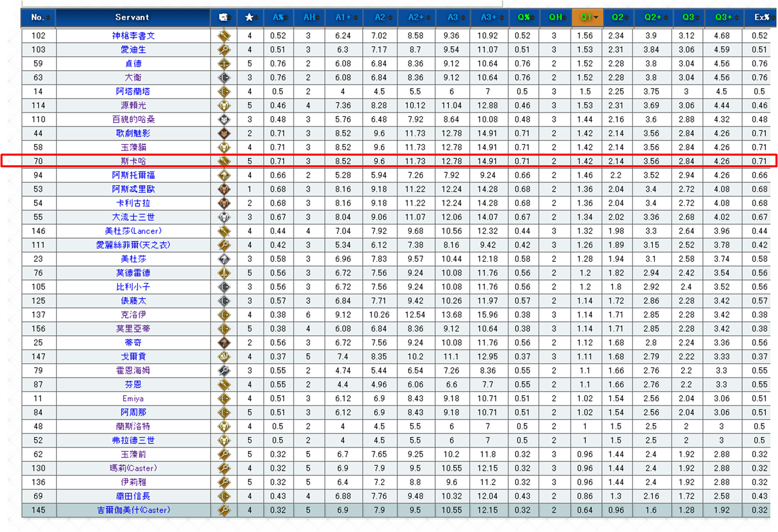The image size is (778, 532).
Task: Click the bronze Berserker icon beside 阿斯忒里歐
Action: tap(224, 189)
